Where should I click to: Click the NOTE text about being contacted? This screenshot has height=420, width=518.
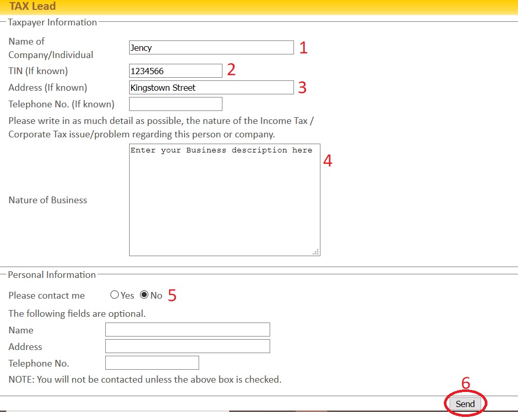click(145, 380)
